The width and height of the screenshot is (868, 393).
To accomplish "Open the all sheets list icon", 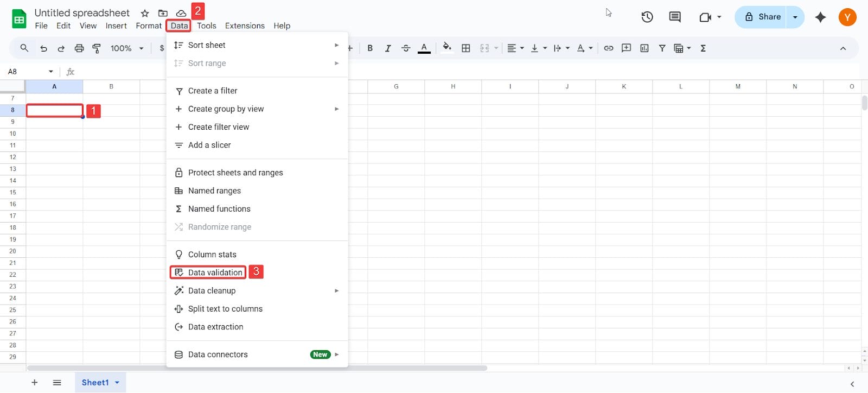I will pyautogui.click(x=57, y=382).
